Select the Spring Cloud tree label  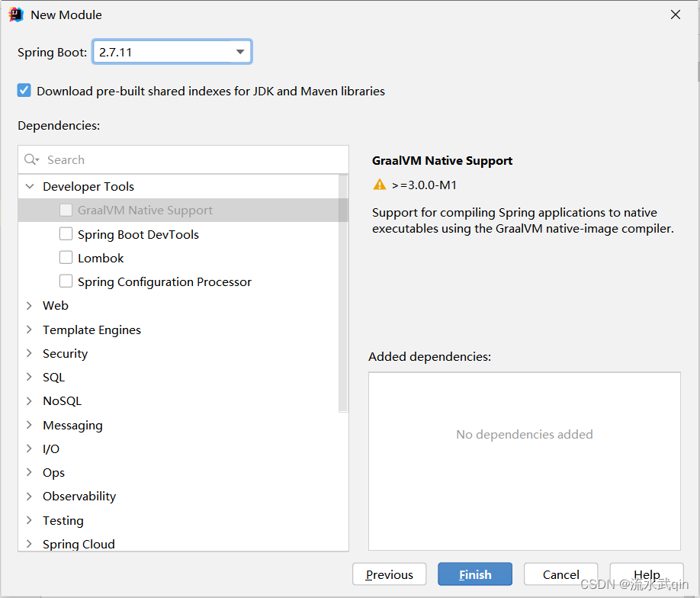[79, 544]
